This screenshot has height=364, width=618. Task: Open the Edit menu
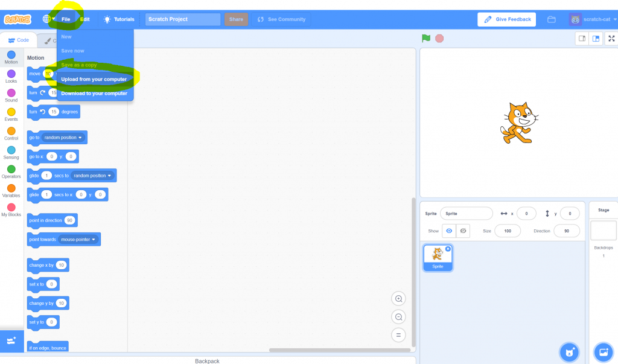click(x=84, y=19)
